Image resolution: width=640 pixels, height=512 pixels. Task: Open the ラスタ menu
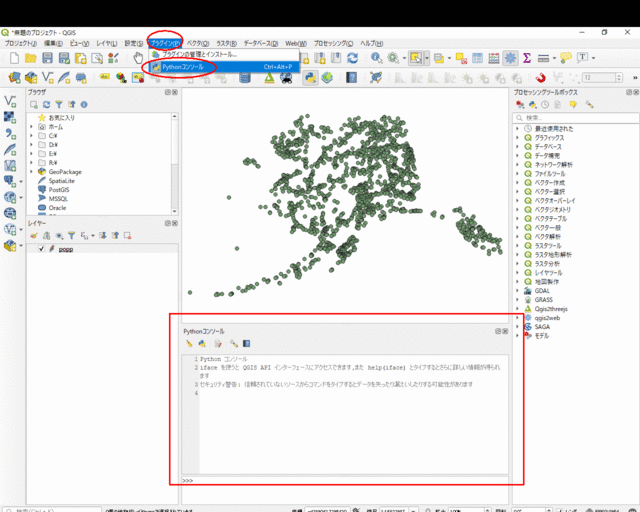[227, 43]
